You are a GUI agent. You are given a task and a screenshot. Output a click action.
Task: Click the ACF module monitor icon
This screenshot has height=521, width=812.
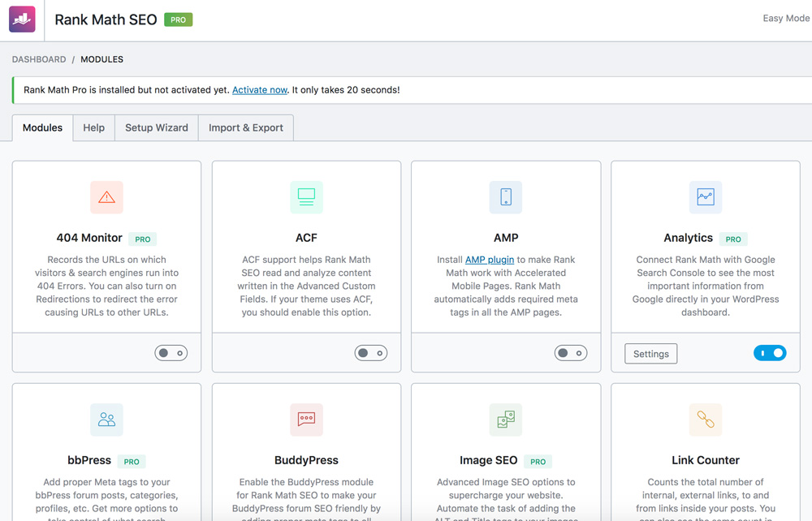coord(307,197)
